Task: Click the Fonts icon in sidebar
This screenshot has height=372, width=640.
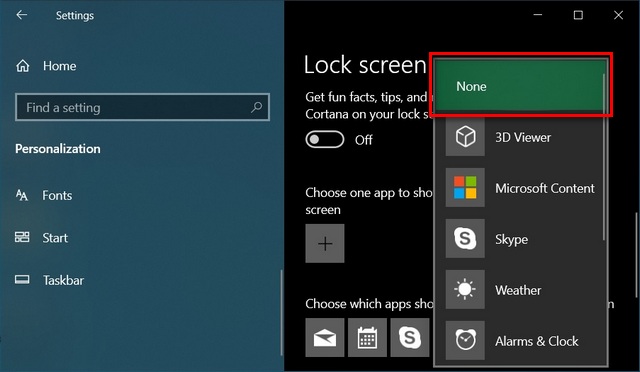Action: (x=22, y=195)
